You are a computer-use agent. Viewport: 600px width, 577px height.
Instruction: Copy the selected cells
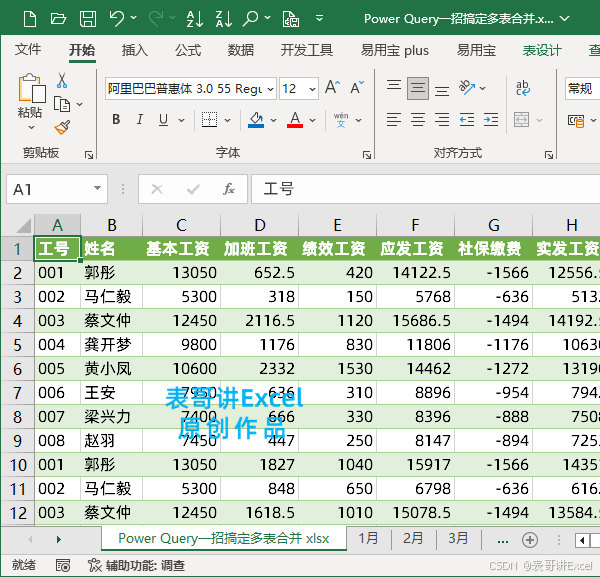(x=62, y=104)
